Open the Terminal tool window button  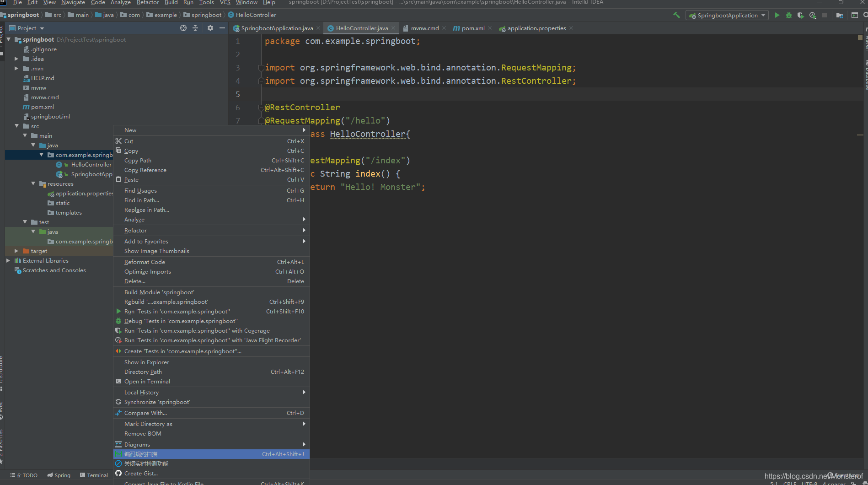pyautogui.click(x=94, y=475)
